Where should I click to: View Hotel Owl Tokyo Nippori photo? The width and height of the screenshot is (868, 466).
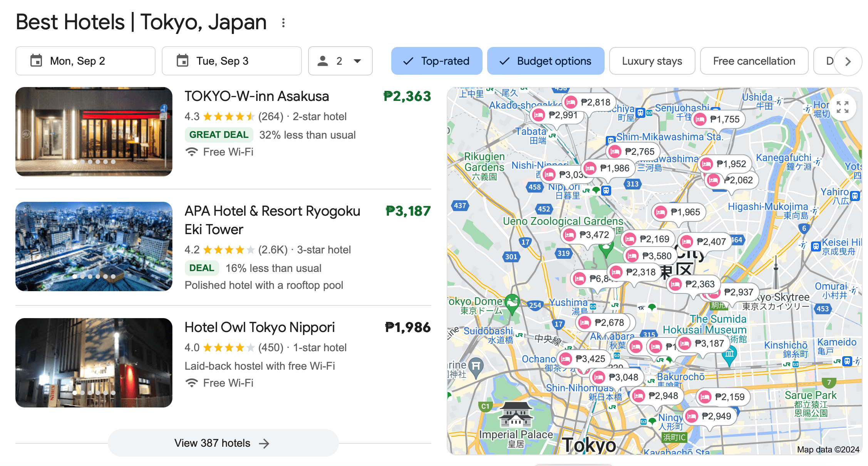point(94,363)
